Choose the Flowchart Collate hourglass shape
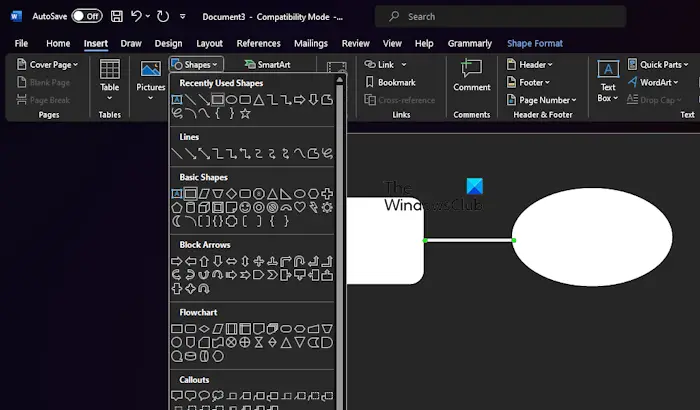The image size is (700, 410). pyautogui.click(x=258, y=343)
